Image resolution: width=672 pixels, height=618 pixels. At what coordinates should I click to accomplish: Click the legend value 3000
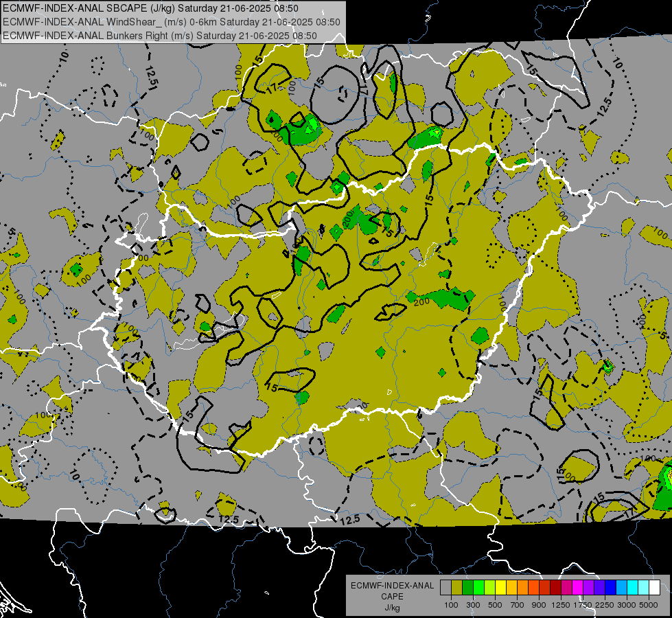[x=627, y=605]
